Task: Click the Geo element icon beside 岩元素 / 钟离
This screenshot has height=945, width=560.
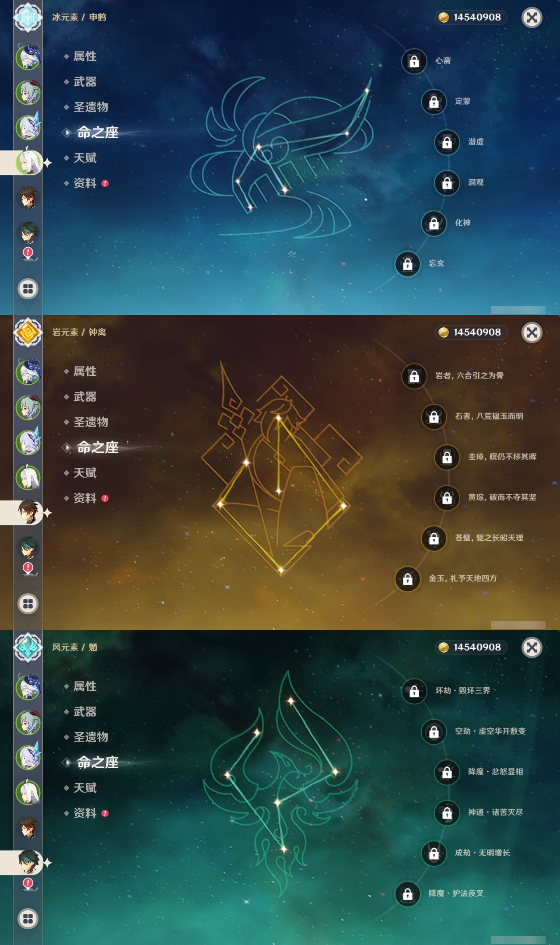Action: click(28, 332)
